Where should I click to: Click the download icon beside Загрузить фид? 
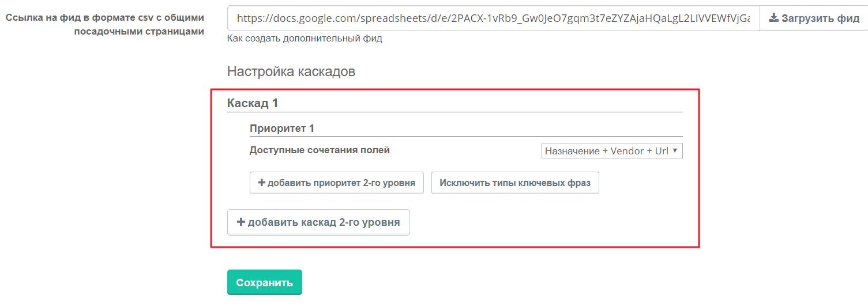(773, 18)
